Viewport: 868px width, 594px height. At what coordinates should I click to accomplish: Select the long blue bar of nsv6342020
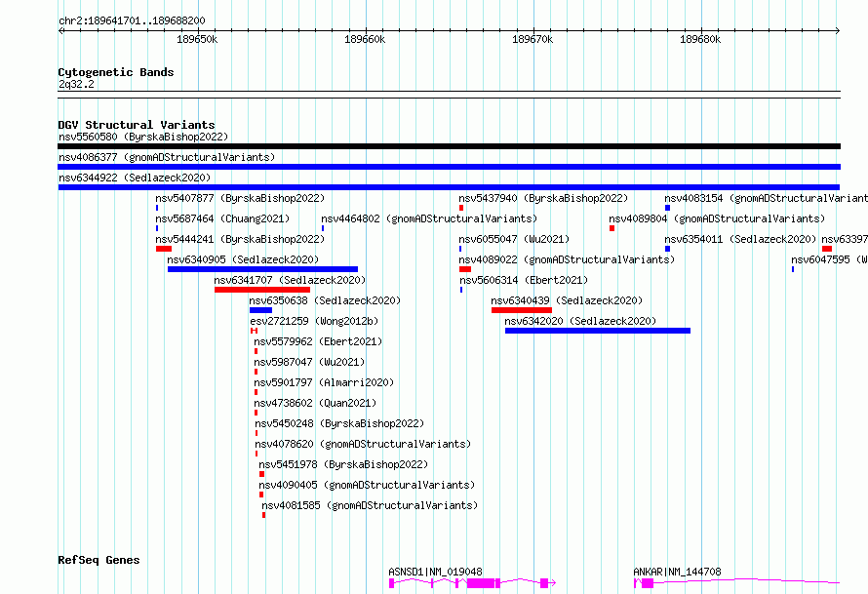598,331
